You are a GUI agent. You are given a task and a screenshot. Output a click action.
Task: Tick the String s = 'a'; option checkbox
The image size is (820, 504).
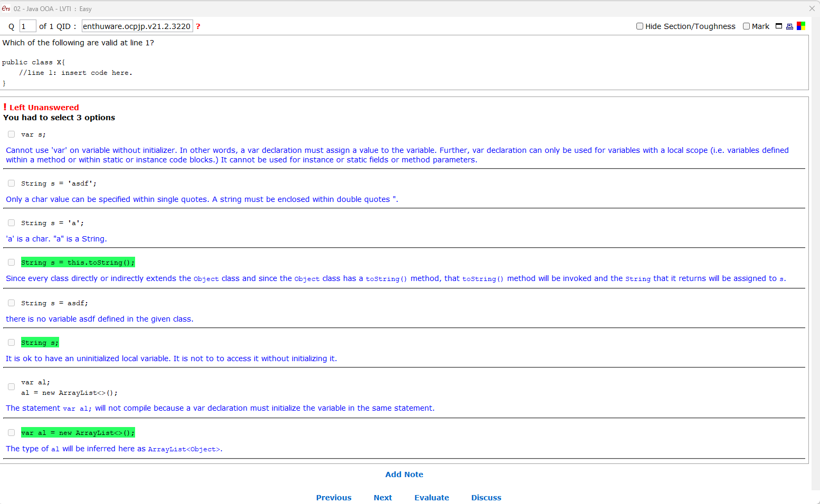coord(11,222)
